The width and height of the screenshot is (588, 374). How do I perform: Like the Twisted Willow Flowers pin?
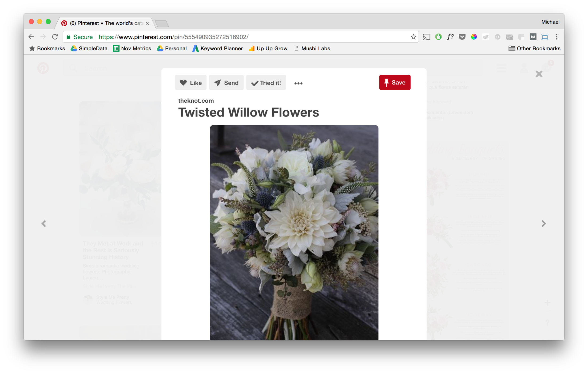(191, 83)
